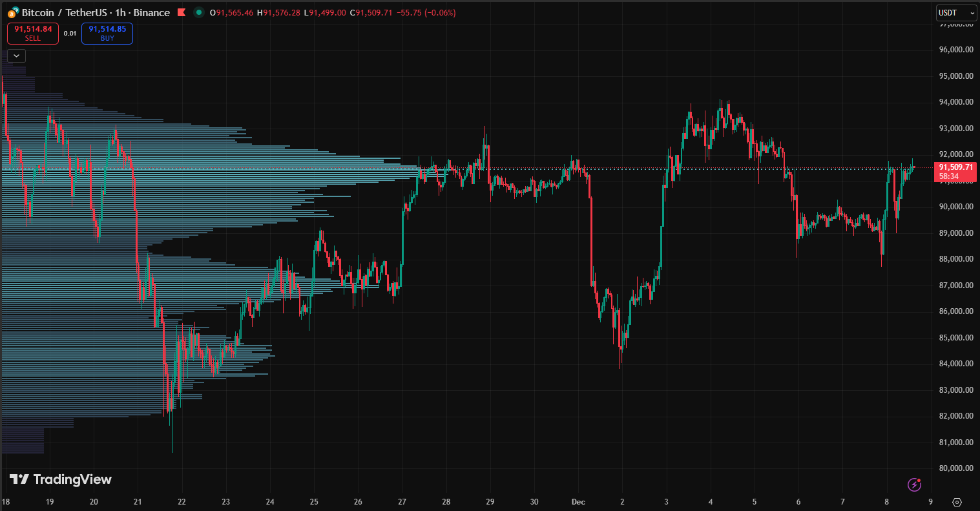Click the Bitcoin / TetherUS symbol title
Viewport: 980px width, 511px height.
pos(65,12)
